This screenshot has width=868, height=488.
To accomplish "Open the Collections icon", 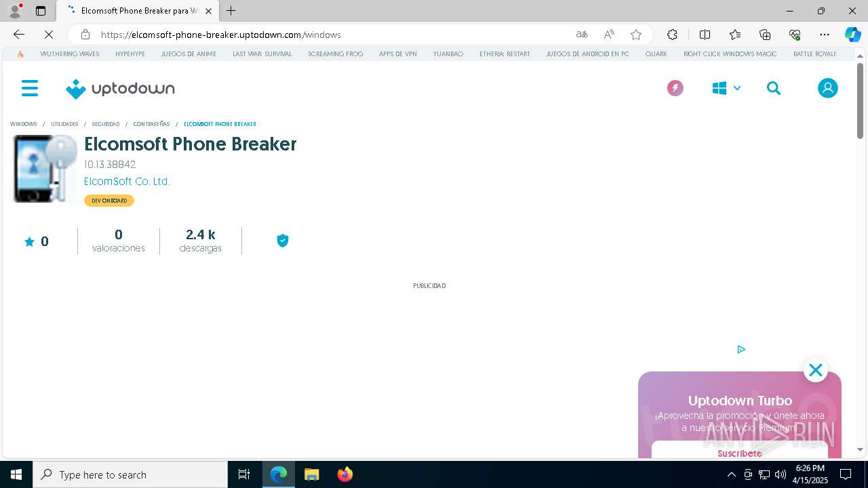I will pyautogui.click(x=765, y=35).
